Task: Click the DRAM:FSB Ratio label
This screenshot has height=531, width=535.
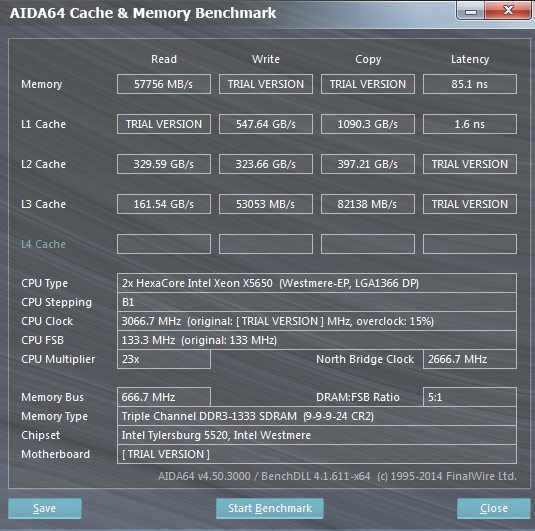Action: click(358, 397)
